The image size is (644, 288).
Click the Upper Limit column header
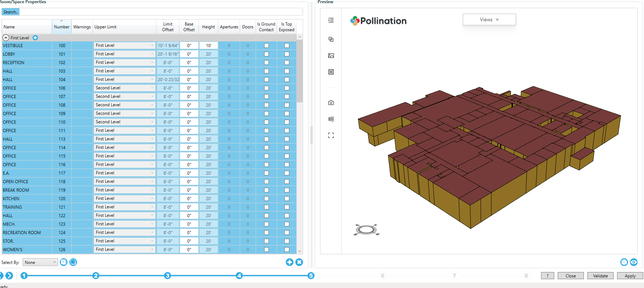click(124, 27)
